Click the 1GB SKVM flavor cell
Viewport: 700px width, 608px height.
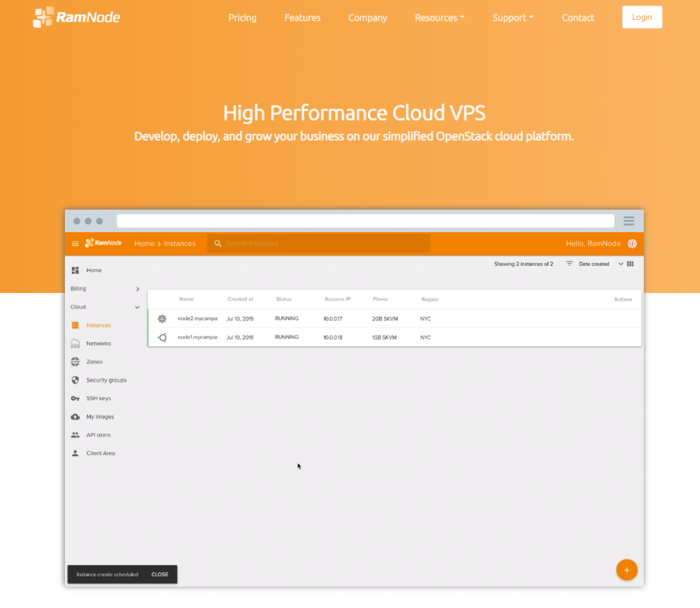(x=384, y=337)
